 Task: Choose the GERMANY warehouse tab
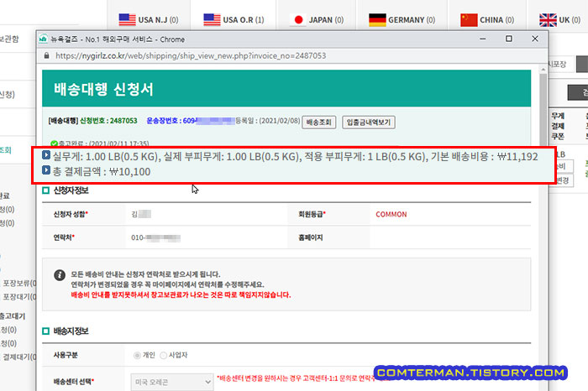tap(402, 19)
